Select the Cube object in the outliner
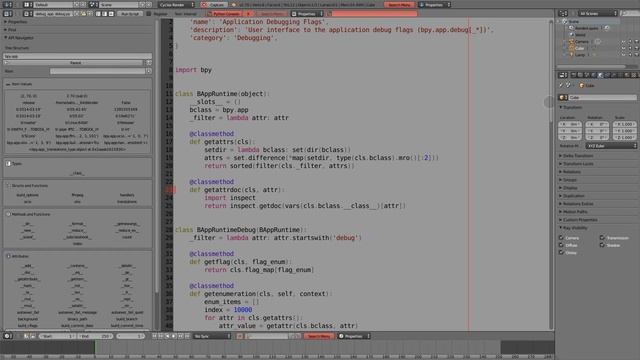 pos(580,48)
